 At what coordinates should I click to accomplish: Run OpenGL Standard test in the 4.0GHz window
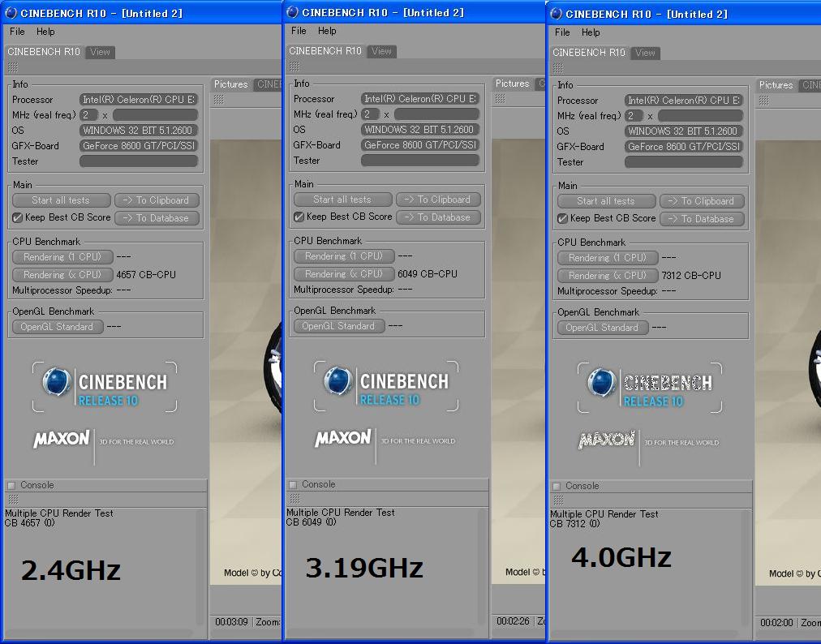[x=603, y=327]
